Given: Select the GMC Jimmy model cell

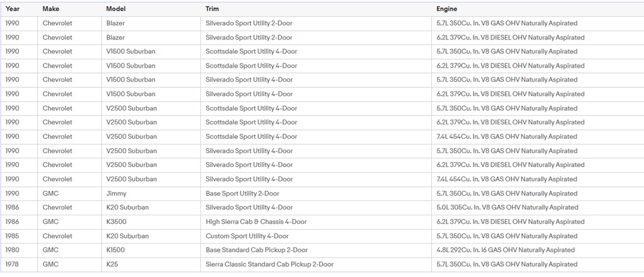Looking at the screenshot, I should [117, 194].
